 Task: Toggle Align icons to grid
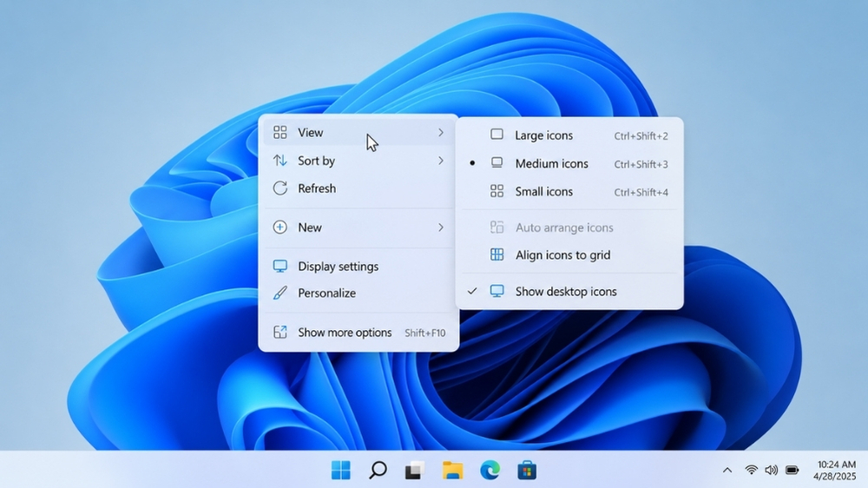pyautogui.click(x=569, y=254)
